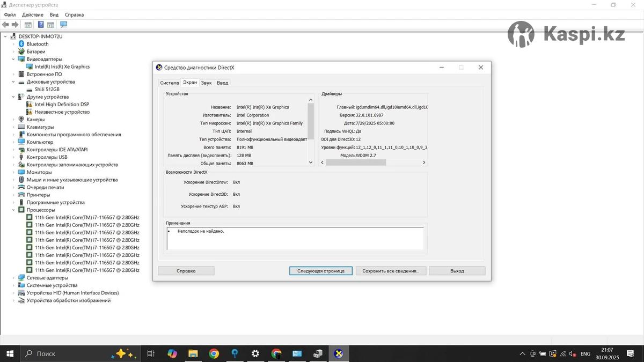Click Сохранить все сведения button
Viewport: 644px width, 362px height.
pyautogui.click(x=391, y=271)
